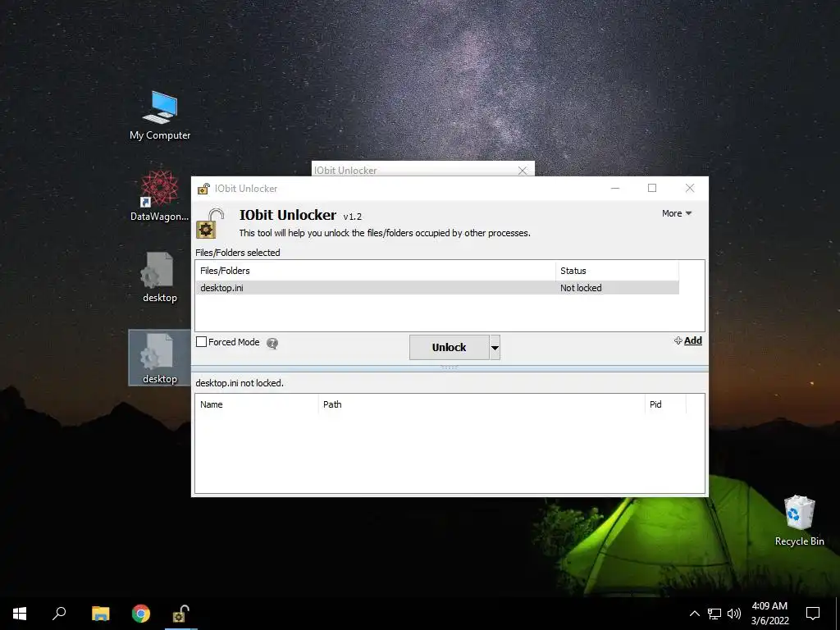This screenshot has width=840, height=630.
Task: Click the Not locked status cell
Action: pos(581,288)
